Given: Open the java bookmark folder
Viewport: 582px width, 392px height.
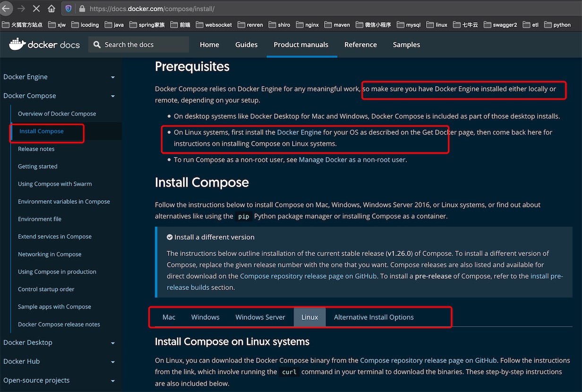Looking at the screenshot, I should point(114,25).
